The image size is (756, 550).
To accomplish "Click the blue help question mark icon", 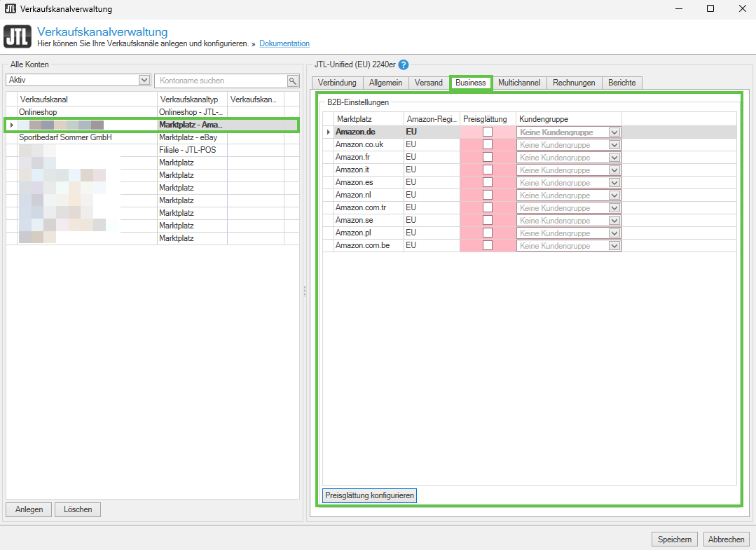I will tap(404, 64).
